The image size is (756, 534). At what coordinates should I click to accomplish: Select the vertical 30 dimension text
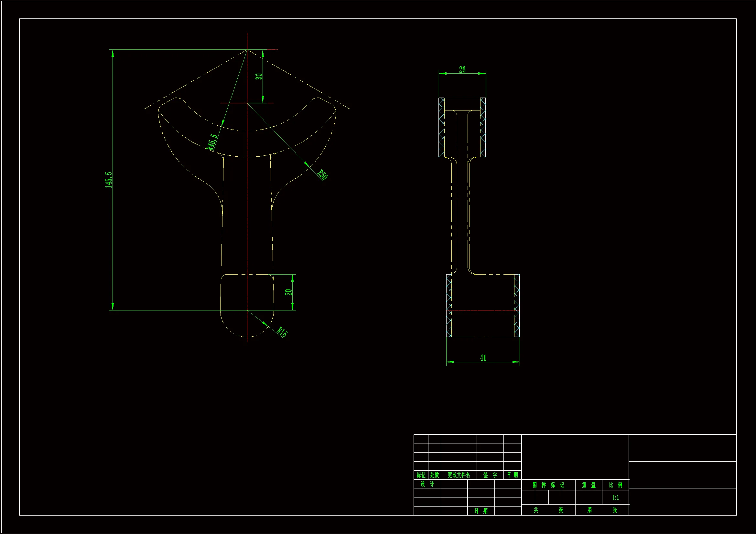pyautogui.click(x=259, y=76)
